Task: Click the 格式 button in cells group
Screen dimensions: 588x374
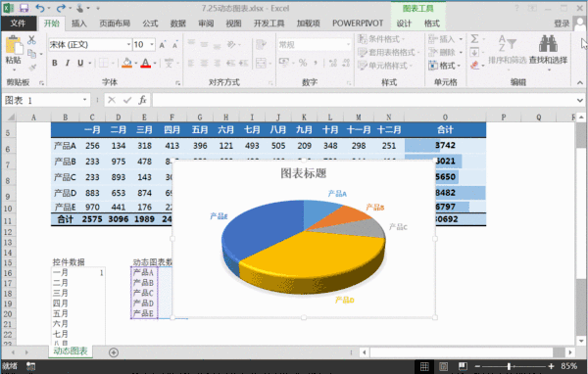Action: click(445, 66)
